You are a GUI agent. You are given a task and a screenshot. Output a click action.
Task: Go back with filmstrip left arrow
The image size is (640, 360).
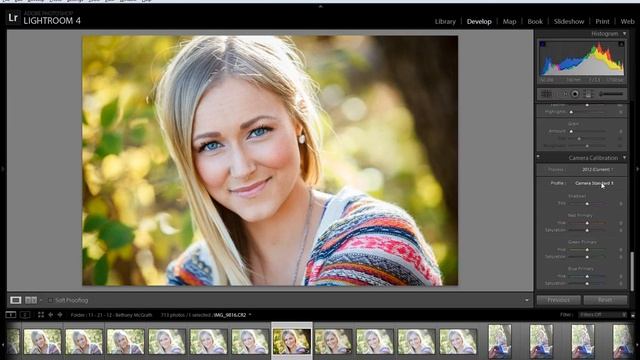point(51,315)
